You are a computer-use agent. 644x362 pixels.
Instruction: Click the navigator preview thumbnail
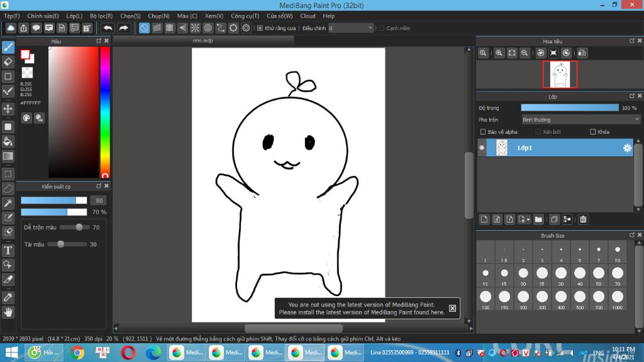click(x=560, y=75)
